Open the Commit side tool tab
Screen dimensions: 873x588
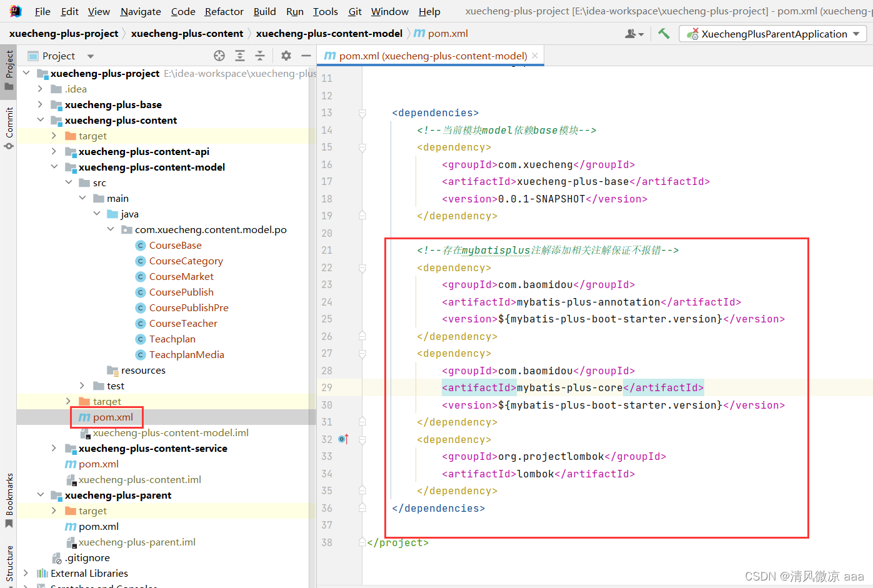click(9, 127)
